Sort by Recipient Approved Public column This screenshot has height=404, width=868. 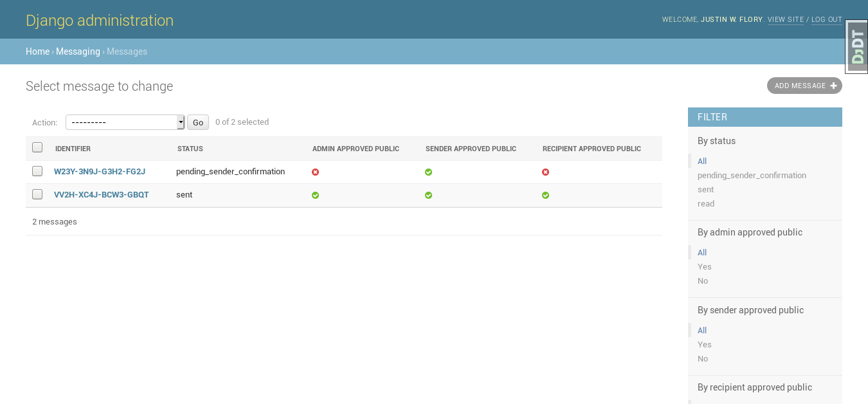[592, 149]
